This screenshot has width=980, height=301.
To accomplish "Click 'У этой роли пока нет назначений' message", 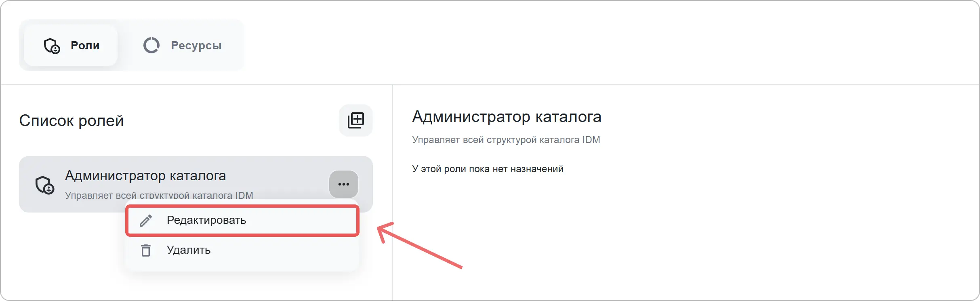I will point(488,169).
